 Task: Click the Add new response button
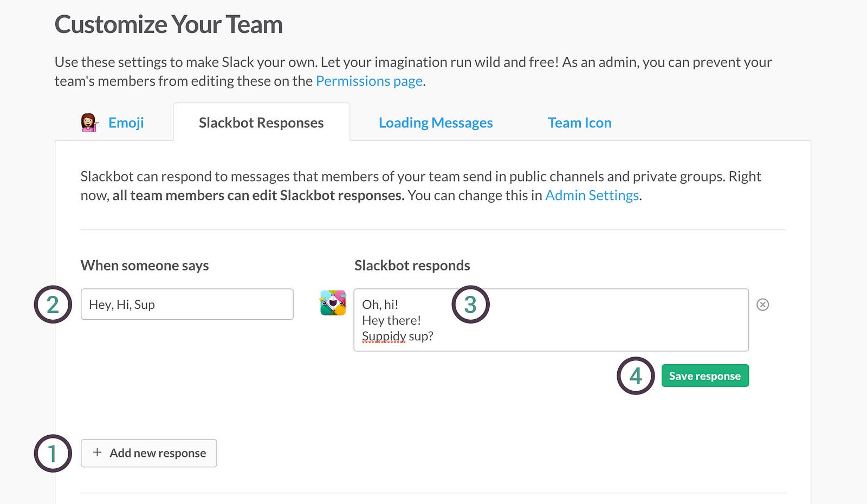click(x=149, y=453)
